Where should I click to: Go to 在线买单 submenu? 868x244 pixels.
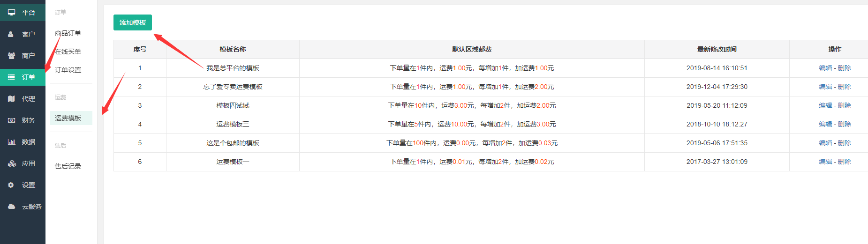[x=68, y=52]
